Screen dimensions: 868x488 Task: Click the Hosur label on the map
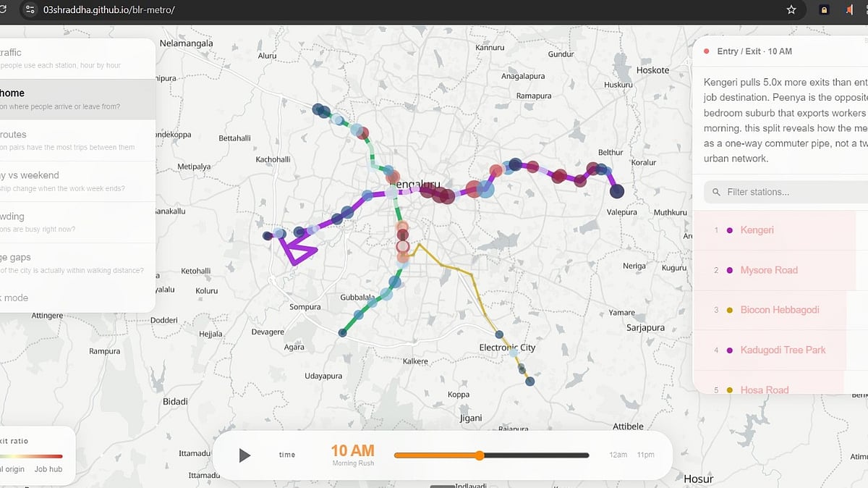pyautogui.click(x=698, y=479)
